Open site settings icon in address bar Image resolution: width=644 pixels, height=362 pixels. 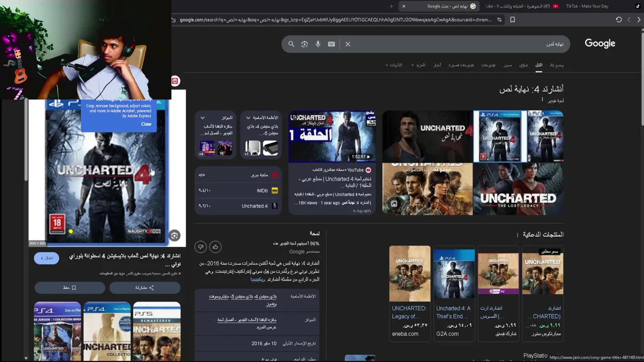(x=499, y=20)
